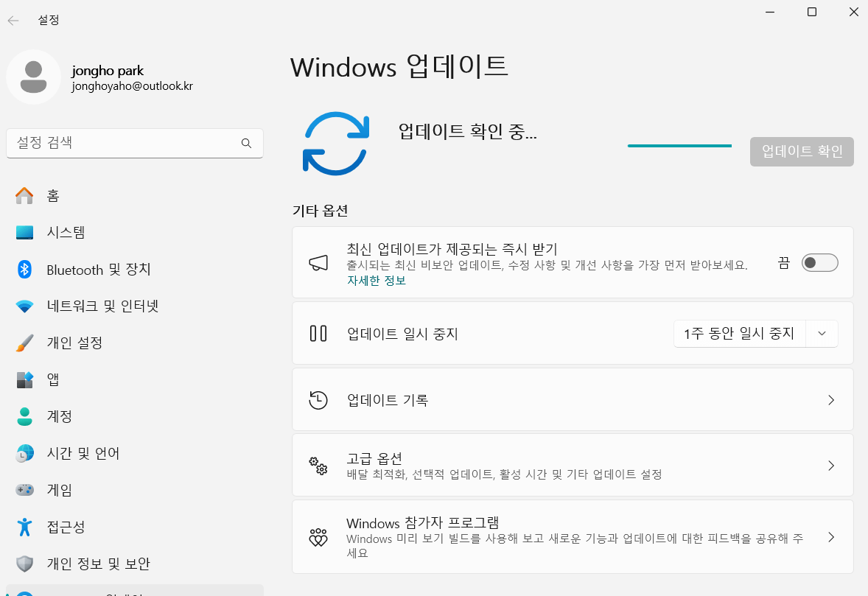
Task: Expand 업데이트 기록 chevron
Action: tap(831, 400)
